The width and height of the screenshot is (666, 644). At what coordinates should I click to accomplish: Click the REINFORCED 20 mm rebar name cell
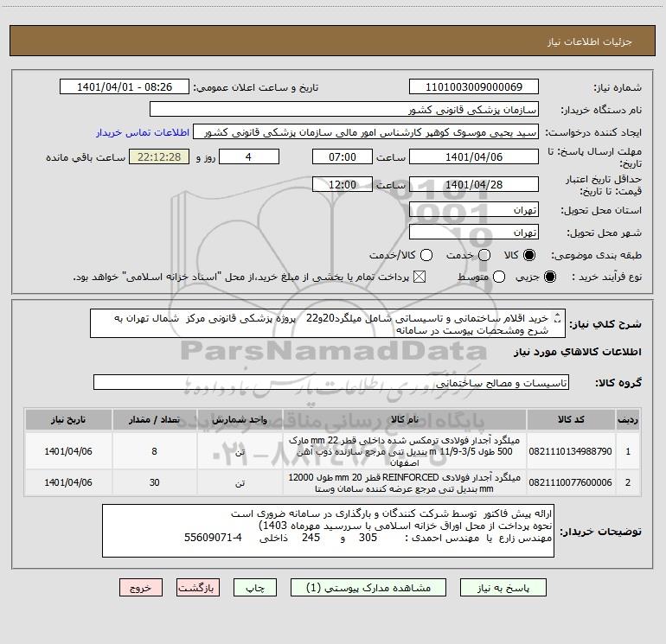click(404, 482)
